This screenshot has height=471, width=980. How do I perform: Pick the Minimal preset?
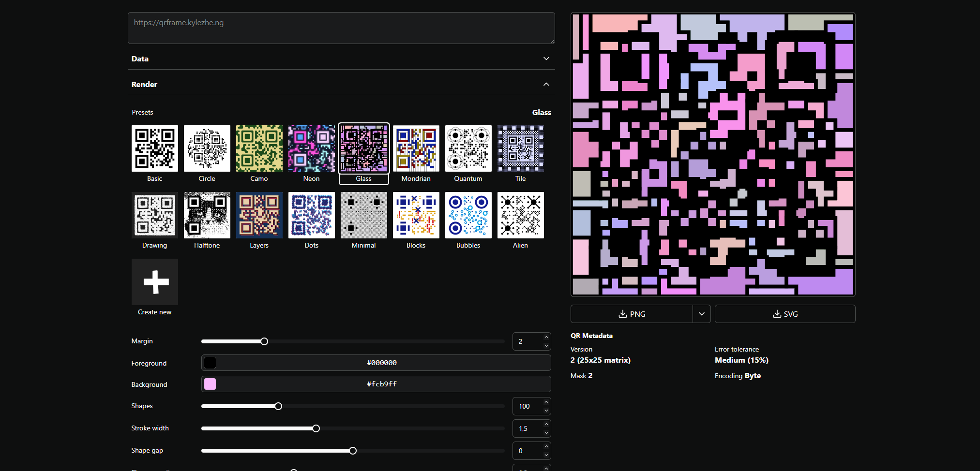pos(364,215)
